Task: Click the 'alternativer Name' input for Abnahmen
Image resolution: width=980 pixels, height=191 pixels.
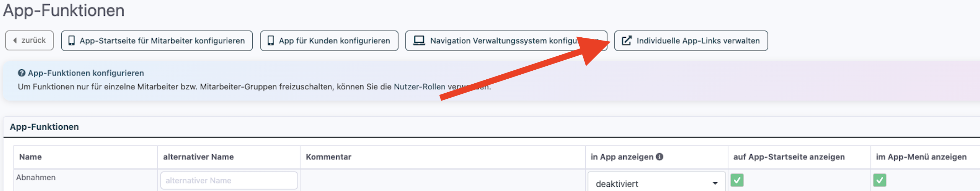Action: pos(229,180)
